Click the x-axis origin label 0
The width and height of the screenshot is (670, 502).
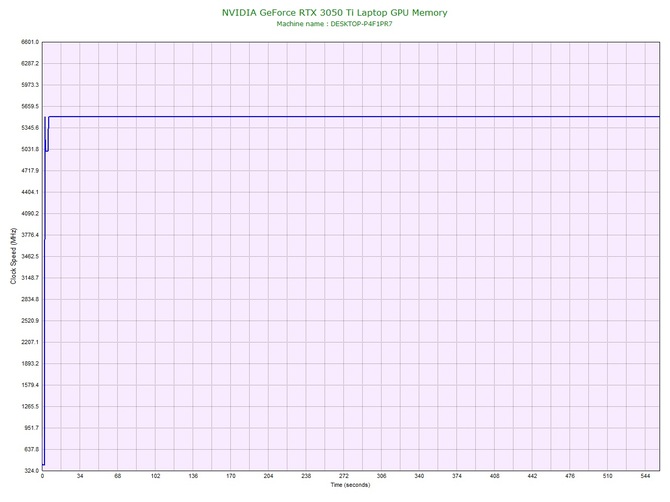(42, 476)
